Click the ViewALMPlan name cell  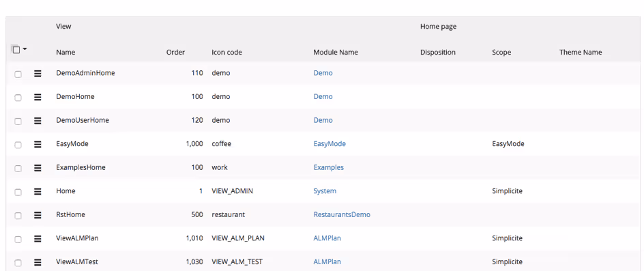[x=77, y=238]
